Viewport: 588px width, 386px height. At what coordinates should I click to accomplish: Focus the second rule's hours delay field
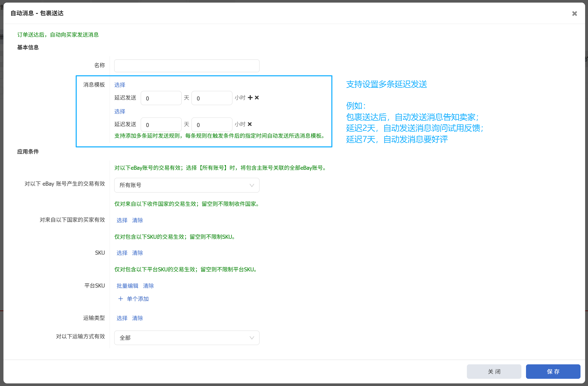(x=212, y=125)
